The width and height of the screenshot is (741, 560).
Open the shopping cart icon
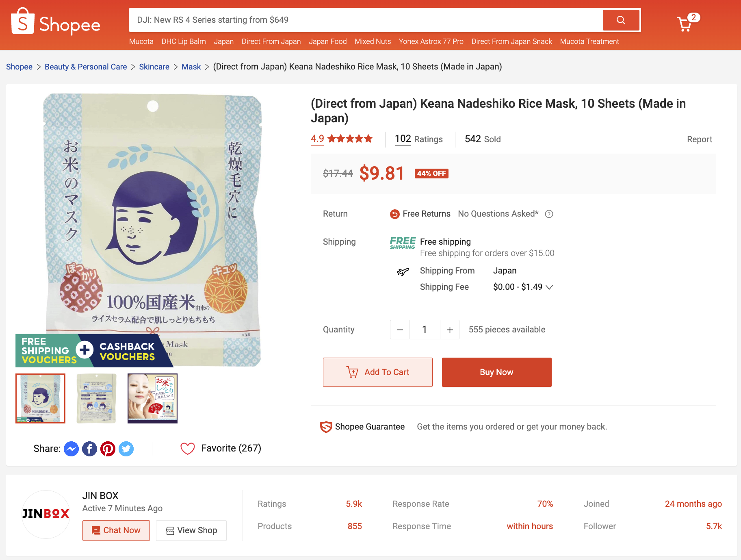pyautogui.click(x=685, y=24)
